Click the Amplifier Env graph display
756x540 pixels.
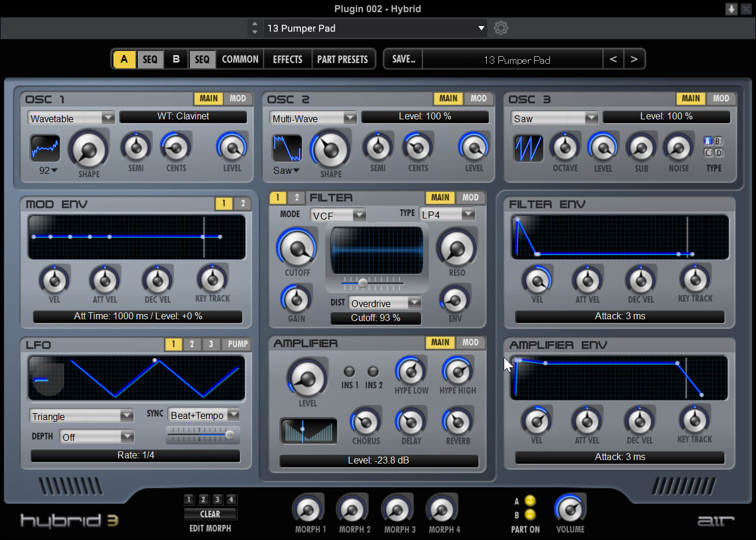coord(620,378)
